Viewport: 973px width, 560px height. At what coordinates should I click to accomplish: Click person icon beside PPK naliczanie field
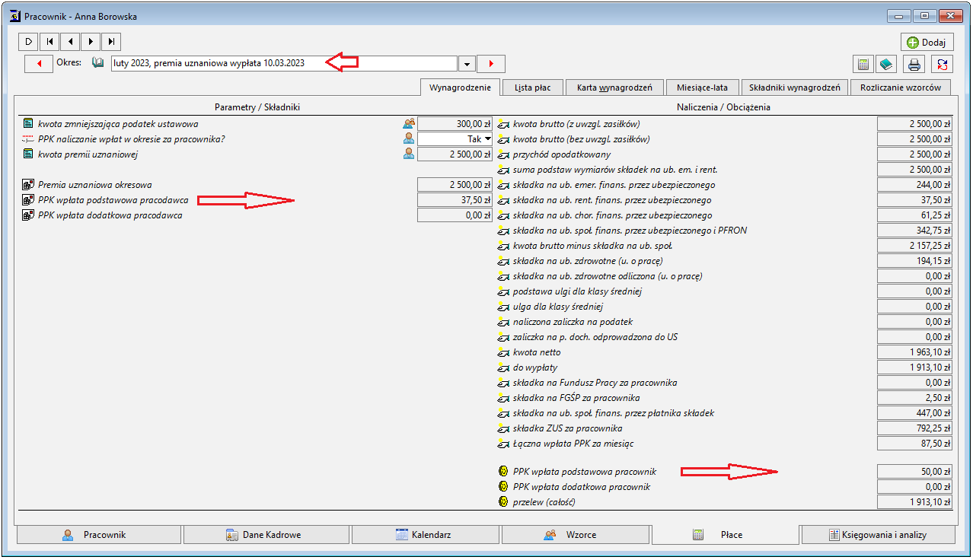(409, 139)
